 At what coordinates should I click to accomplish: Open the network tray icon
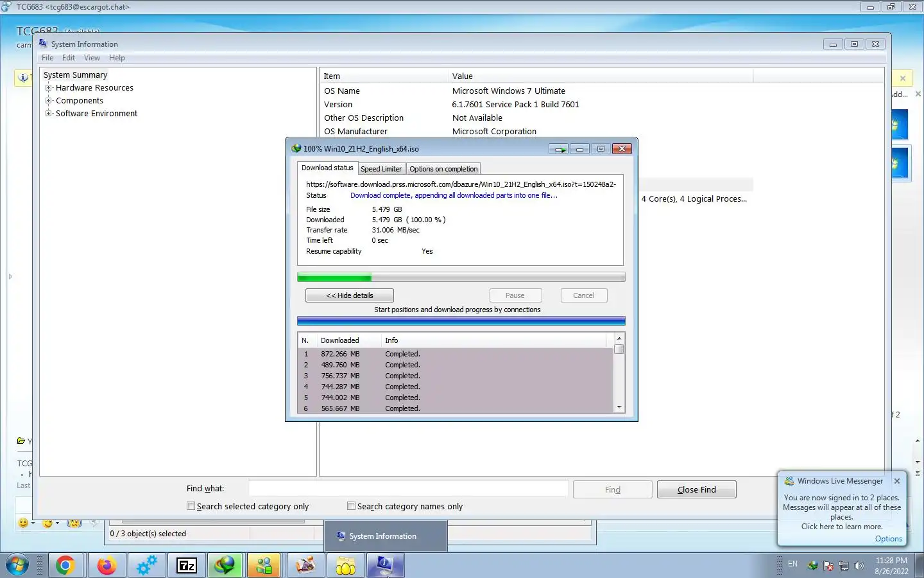pos(844,566)
